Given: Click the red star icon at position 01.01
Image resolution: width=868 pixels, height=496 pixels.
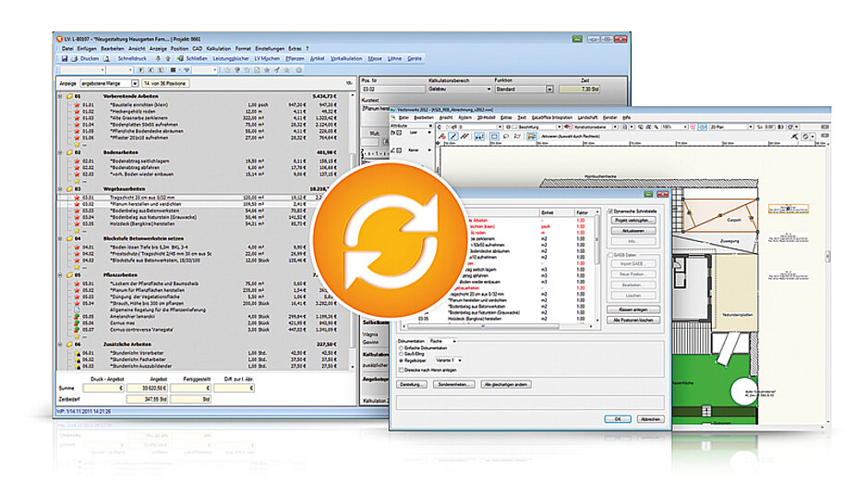Looking at the screenshot, I should (x=78, y=105).
